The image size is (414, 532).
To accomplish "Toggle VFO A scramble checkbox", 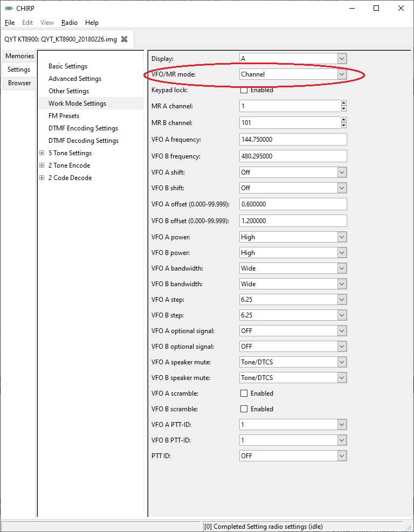I will 244,393.
